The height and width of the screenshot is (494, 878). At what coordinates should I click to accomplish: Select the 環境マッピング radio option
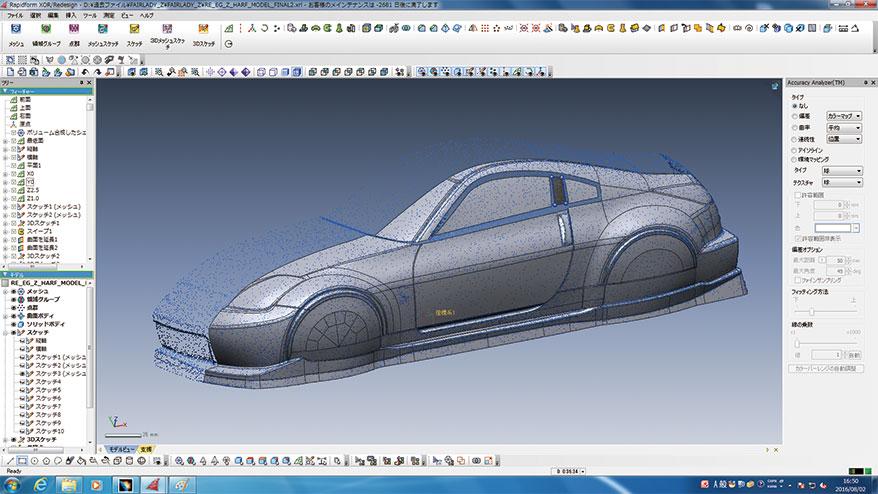coord(794,160)
